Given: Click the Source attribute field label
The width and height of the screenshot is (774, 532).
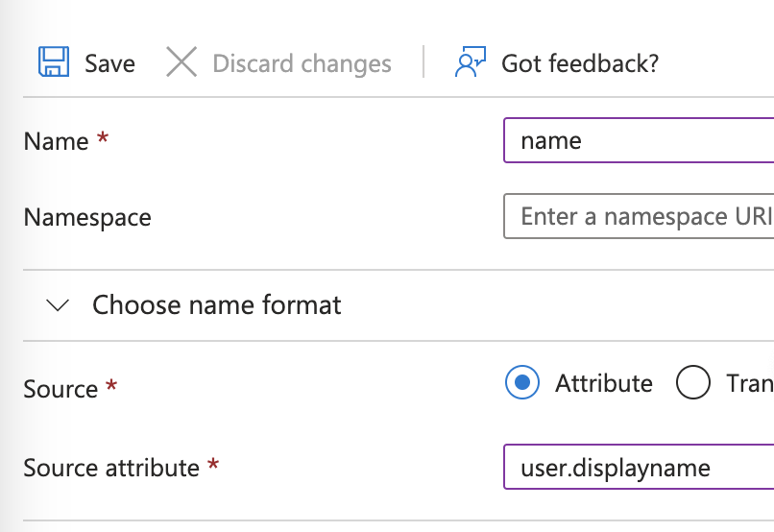Looking at the screenshot, I should click(x=111, y=468).
